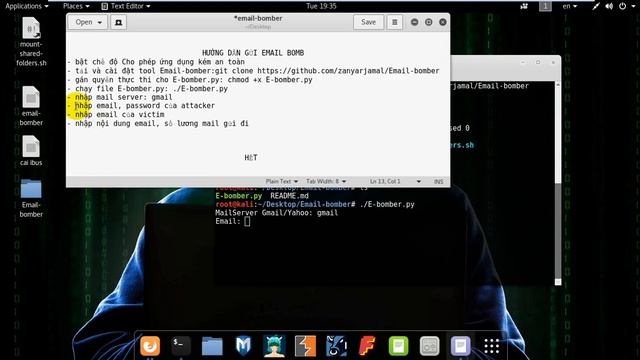Open the green notes app in dock
Viewport: 640px width, 360px height.
point(398,346)
